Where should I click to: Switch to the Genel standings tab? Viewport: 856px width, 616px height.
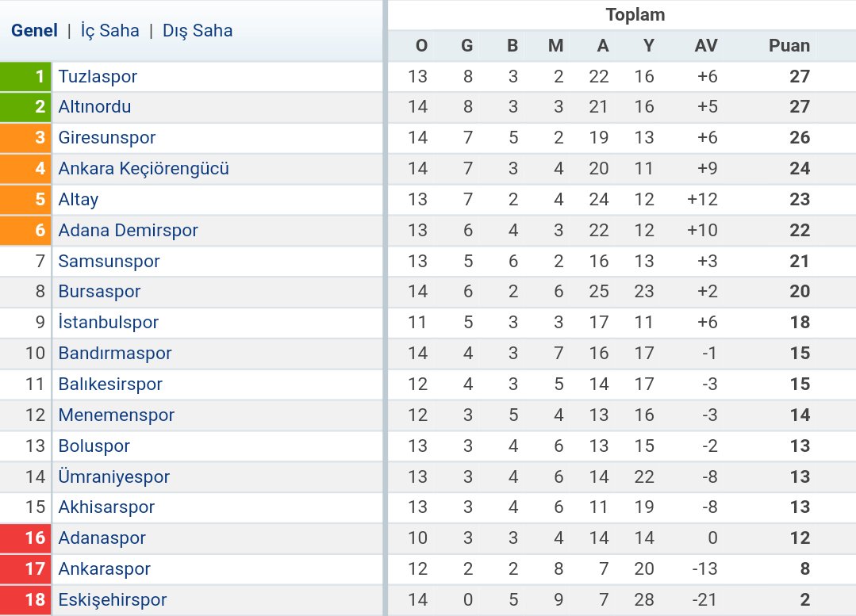34,31
